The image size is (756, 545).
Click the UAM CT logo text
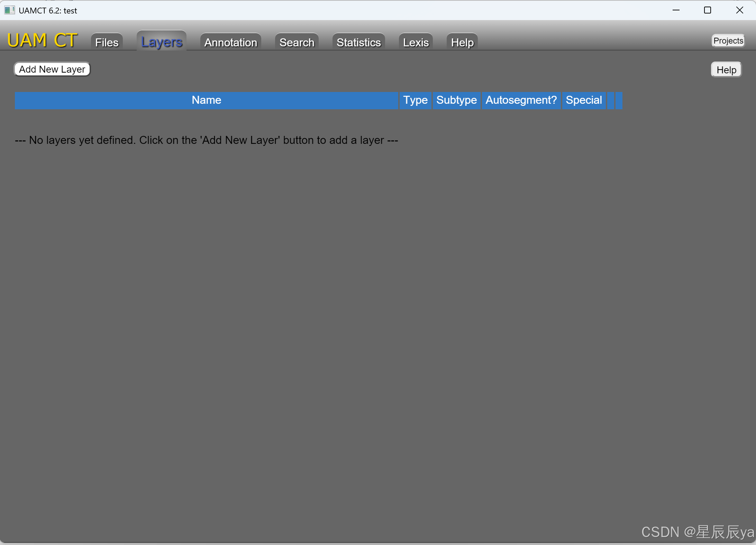(x=42, y=39)
